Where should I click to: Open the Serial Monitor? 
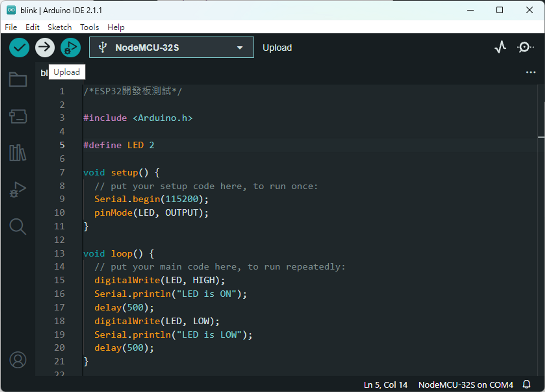525,47
